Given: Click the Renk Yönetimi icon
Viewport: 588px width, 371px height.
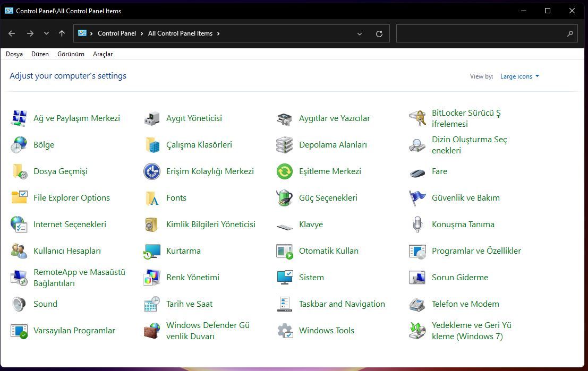Looking at the screenshot, I should coord(152,278).
